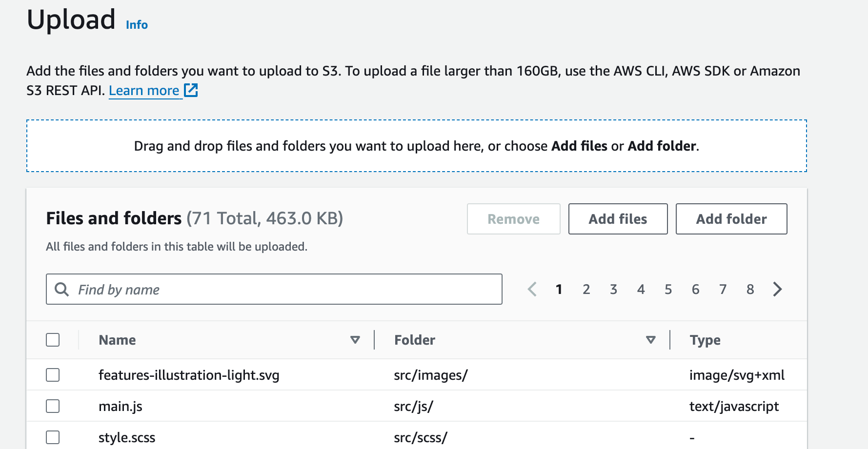Jump to page 5 of file list
The height and width of the screenshot is (449, 868).
[x=668, y=290]
